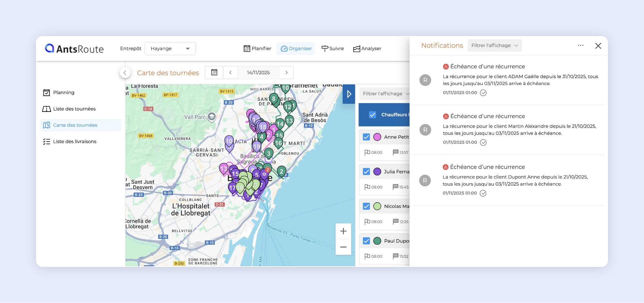Screen dimensions: 644x303
Task: Click Paul Dupont's green color swatch
Action: coord(377,241)
